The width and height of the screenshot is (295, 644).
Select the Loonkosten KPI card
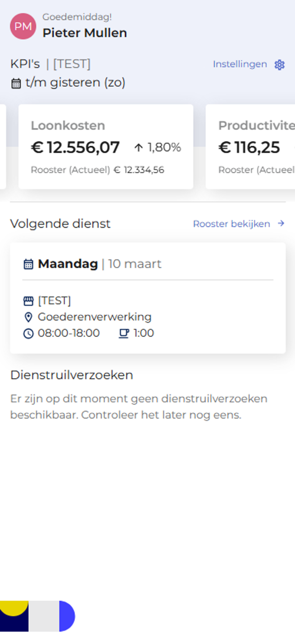point(106,147)
